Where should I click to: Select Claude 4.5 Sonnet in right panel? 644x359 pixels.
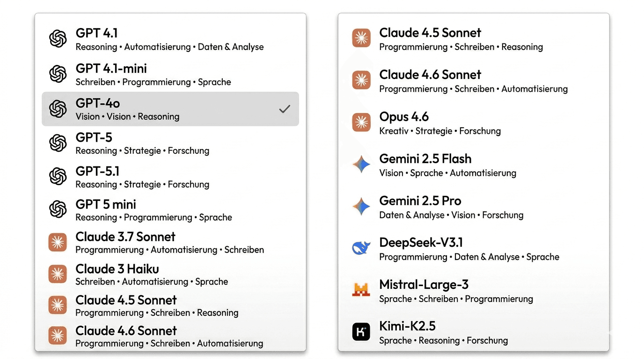474,39
